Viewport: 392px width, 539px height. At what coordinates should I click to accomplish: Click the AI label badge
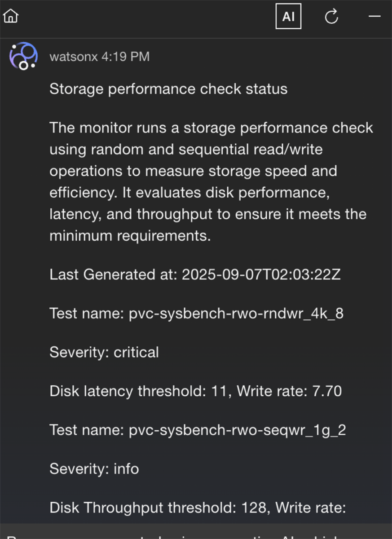(x=288, y=17)
